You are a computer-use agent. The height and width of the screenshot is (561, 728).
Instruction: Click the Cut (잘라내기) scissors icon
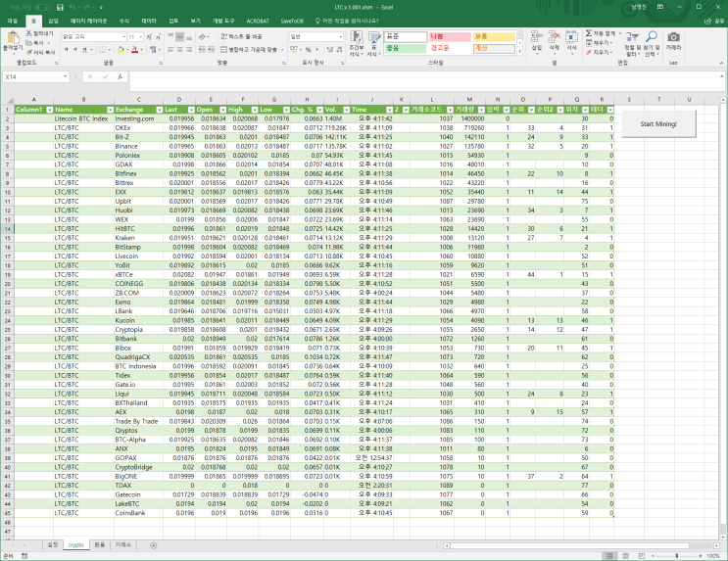click(x=28, y=33)
